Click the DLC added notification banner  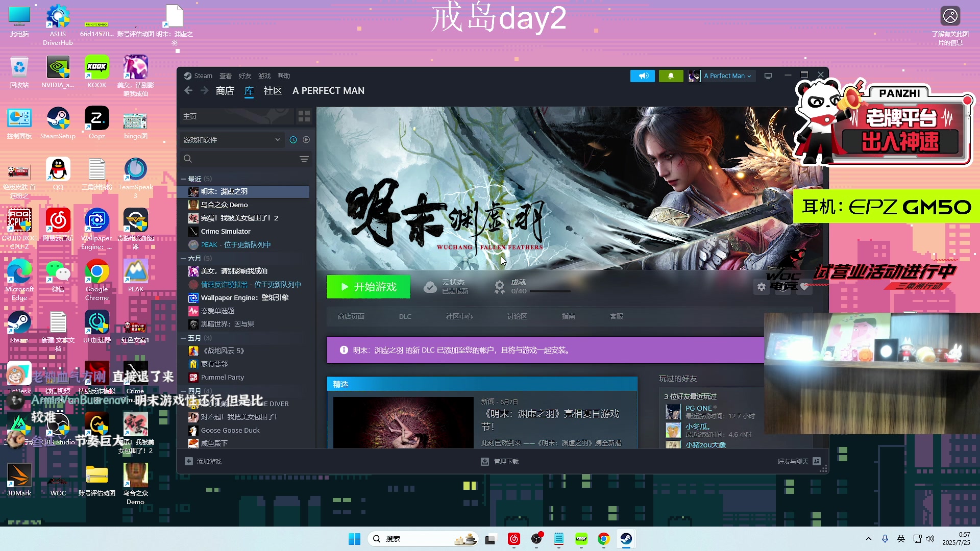[545, 350]
